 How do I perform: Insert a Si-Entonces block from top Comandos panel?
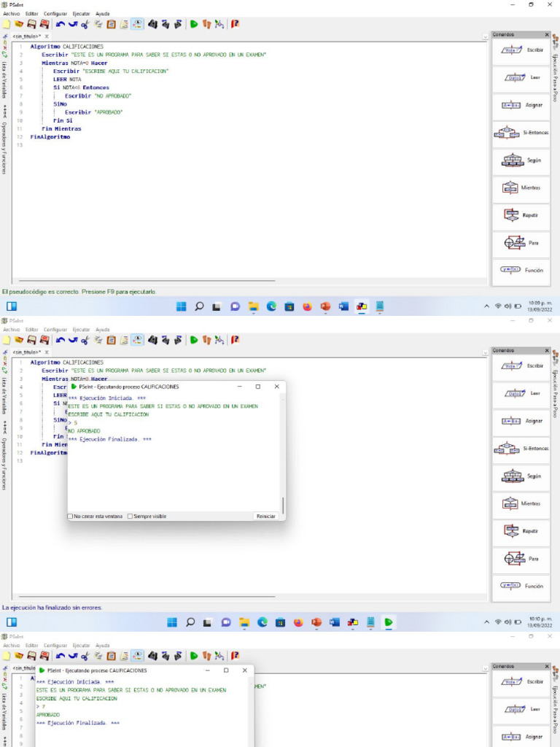point(521,133)
